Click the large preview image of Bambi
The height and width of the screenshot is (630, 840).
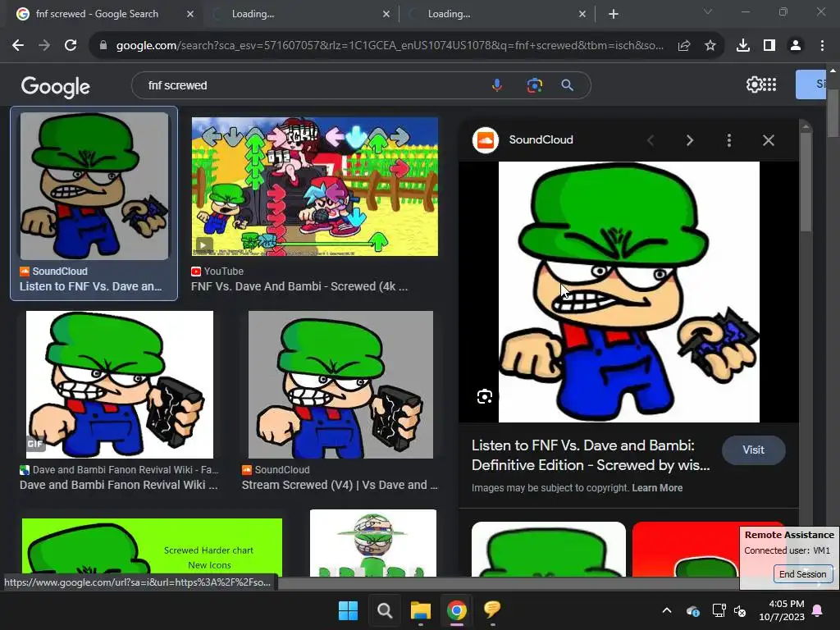click(629, 292)
